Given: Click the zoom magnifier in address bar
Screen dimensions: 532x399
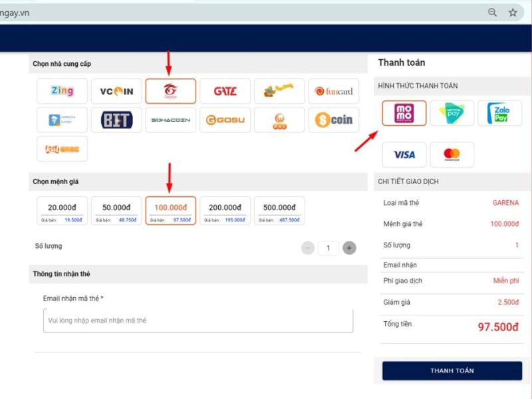Looking at the screenshot, I should click(x=492, y=13).
